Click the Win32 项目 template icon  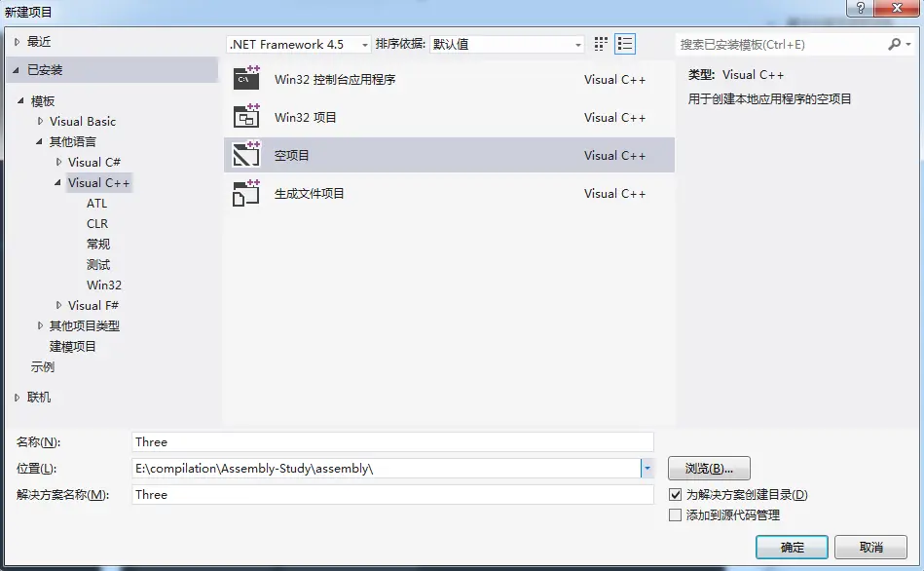[246, 116]
